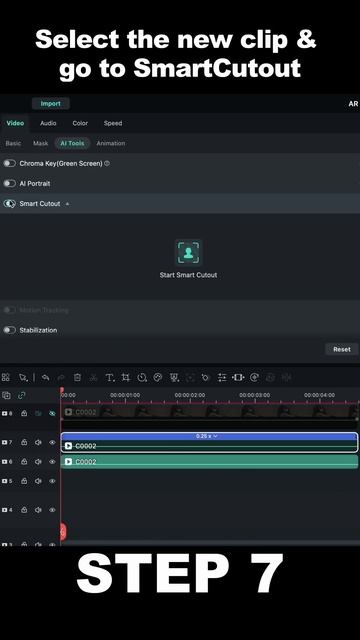Image resolution: width=360 pixels, height=640 pixels.
Task: Click the redo arrow icon
Action: coord(61,378)
